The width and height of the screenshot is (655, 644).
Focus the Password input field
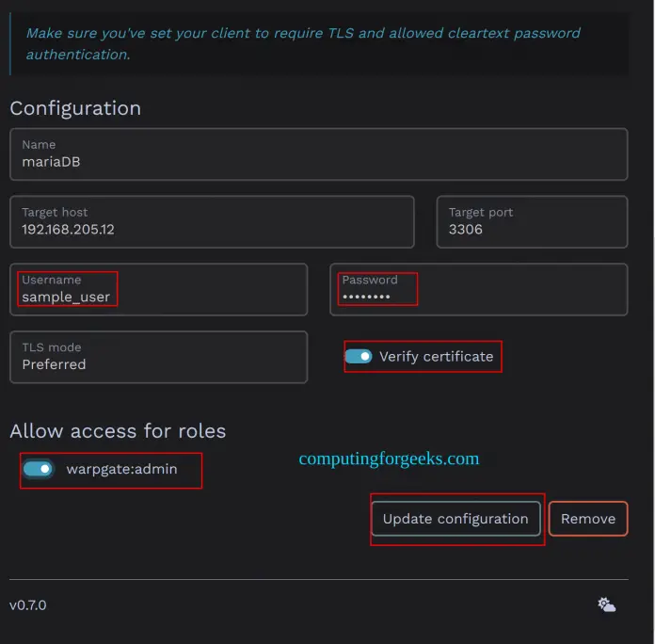pos(478,290)
